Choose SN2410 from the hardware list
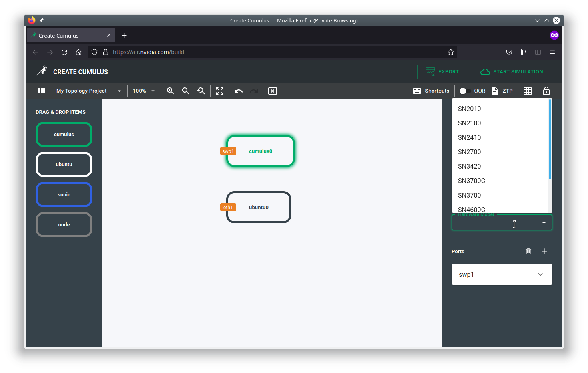This screenshot has height=373, width=588. pos(500,137)
